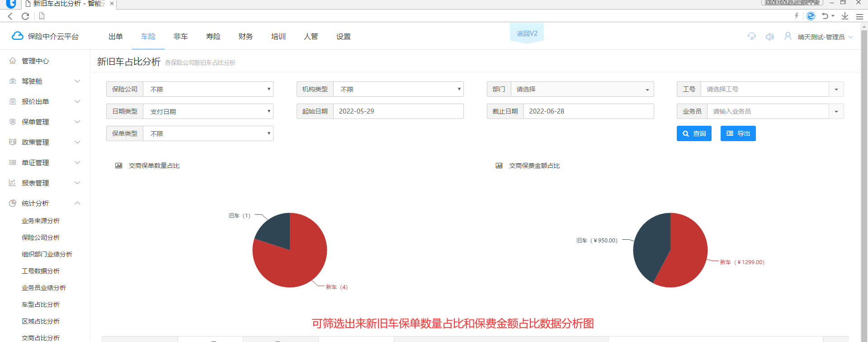Open 组织部门业绩分析 in sidebar

coord(47,254)
